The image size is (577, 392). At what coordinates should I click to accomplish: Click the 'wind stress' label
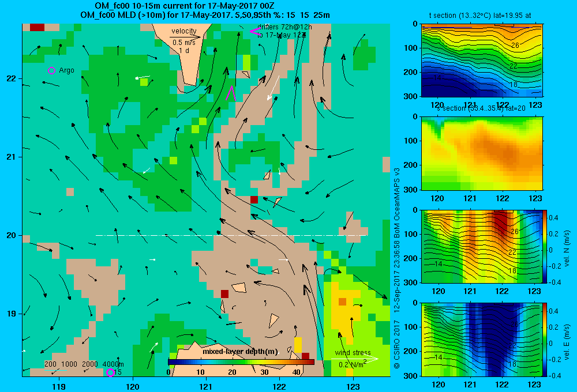point(353,352)
